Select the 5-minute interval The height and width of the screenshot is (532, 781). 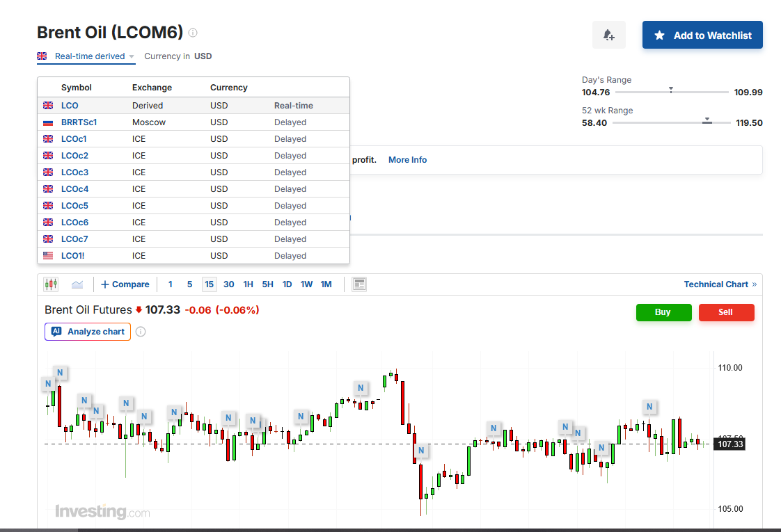pos(189,284)
